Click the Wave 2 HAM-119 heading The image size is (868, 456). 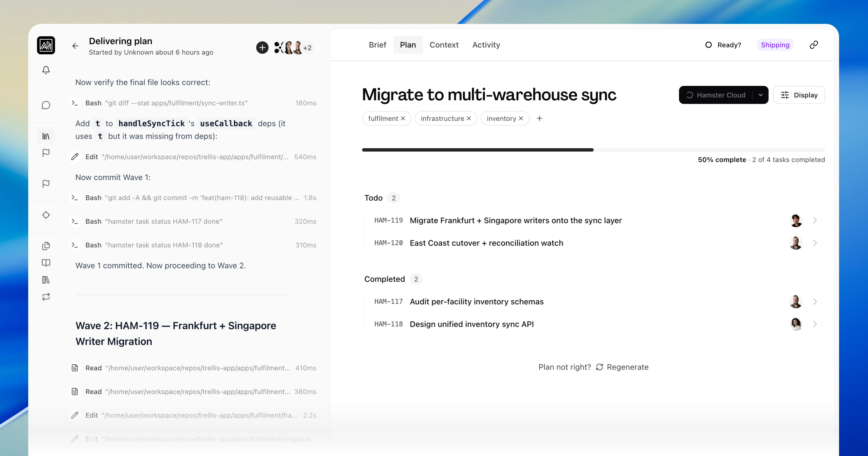point(176,334)
